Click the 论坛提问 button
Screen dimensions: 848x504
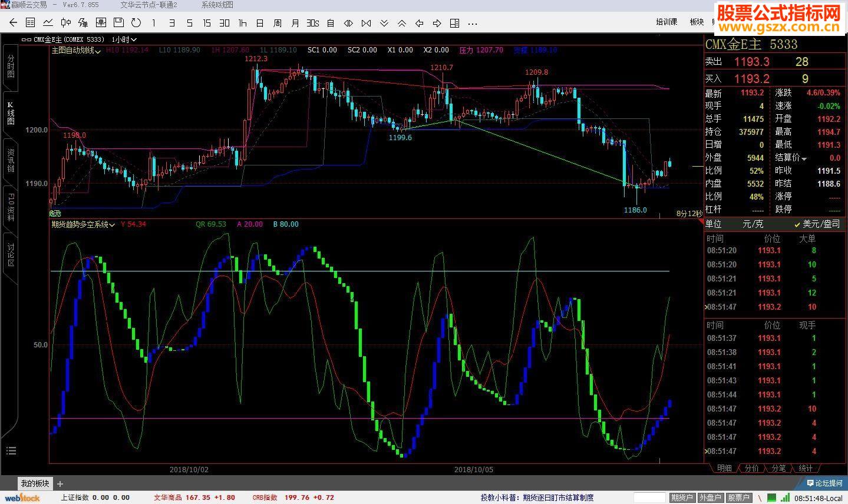pyautogui.click(x=824, y=483)
